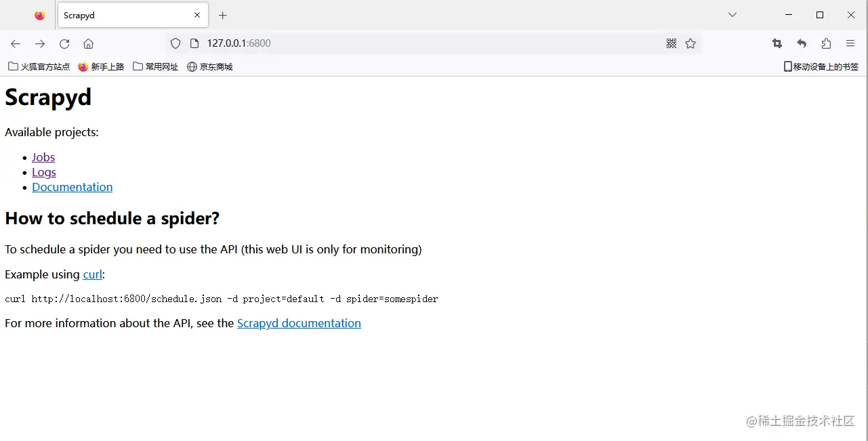
Task: Open the Firefox hamburger application menu
Action: [850, 43]
